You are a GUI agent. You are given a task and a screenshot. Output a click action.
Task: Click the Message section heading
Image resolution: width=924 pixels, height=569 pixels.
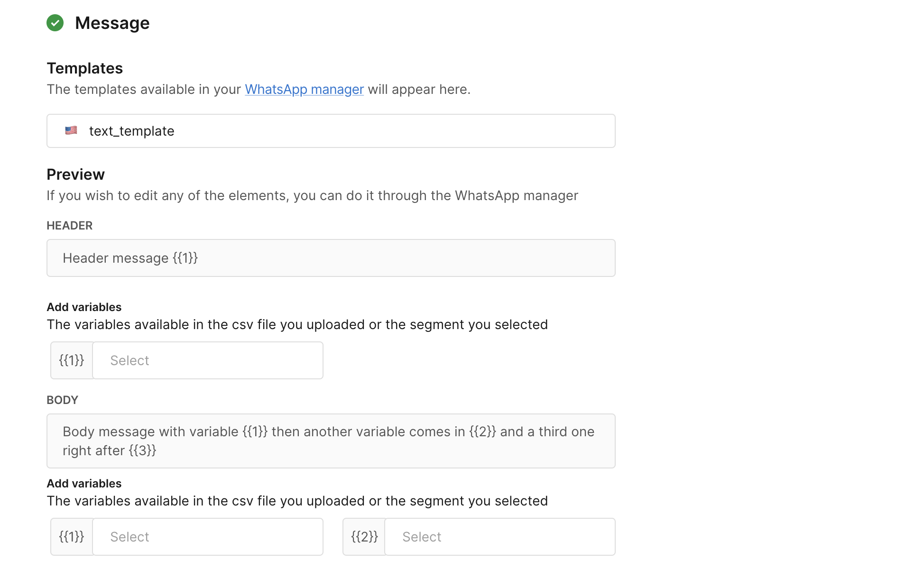coord(112,23)
